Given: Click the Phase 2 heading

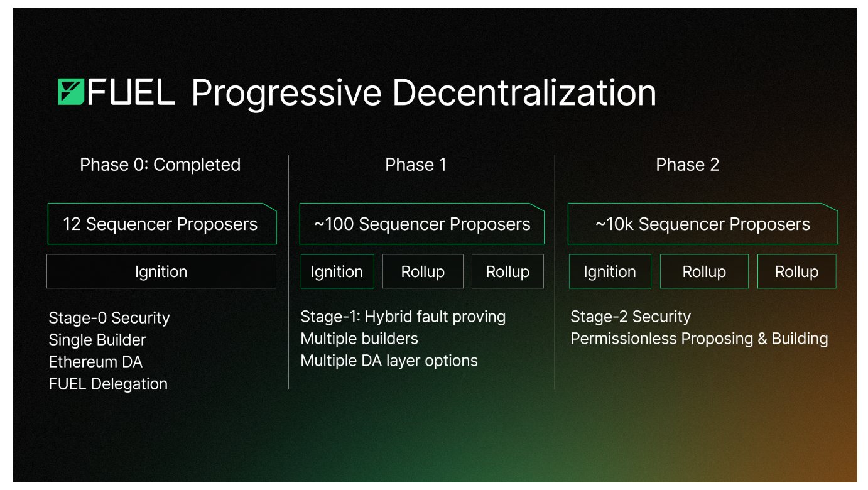Looking at the screenshot, I should point(688,165).
